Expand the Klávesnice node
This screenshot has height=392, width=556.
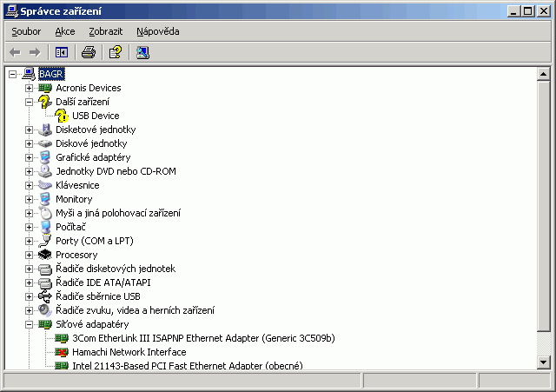coord(29,185)
